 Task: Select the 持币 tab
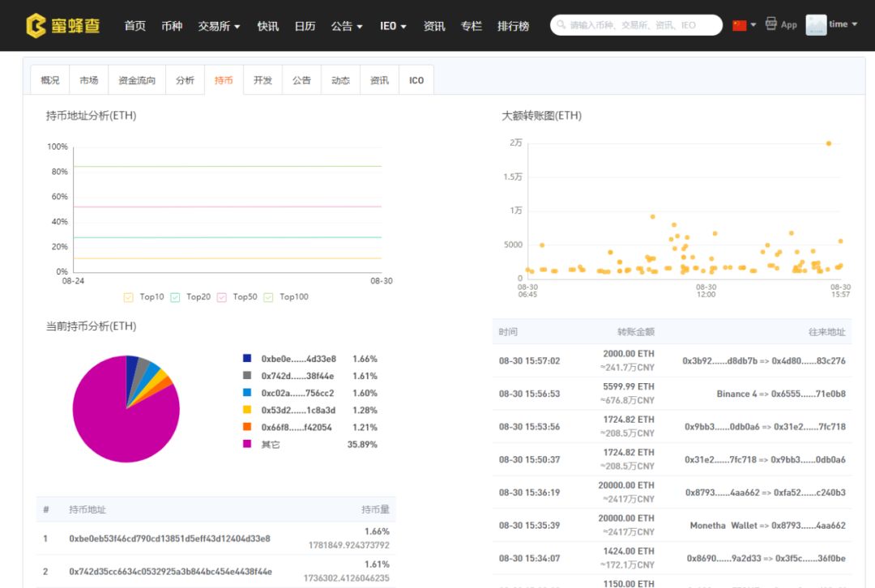(224, 80)
